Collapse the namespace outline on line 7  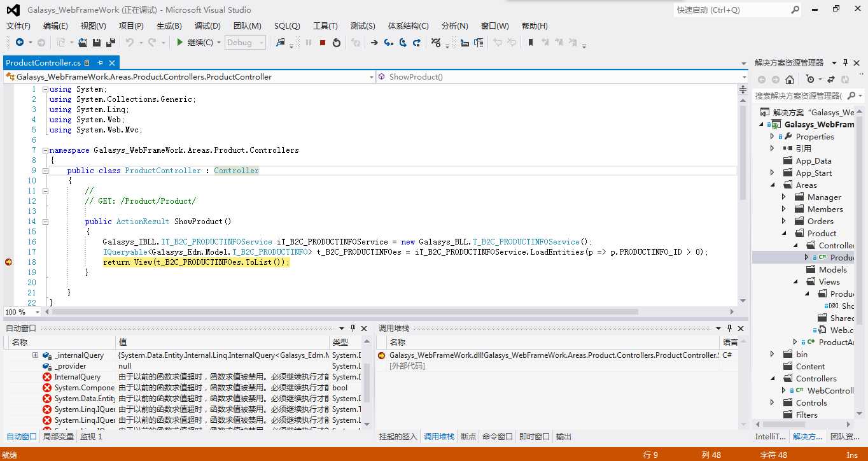[x=45, y=150]
